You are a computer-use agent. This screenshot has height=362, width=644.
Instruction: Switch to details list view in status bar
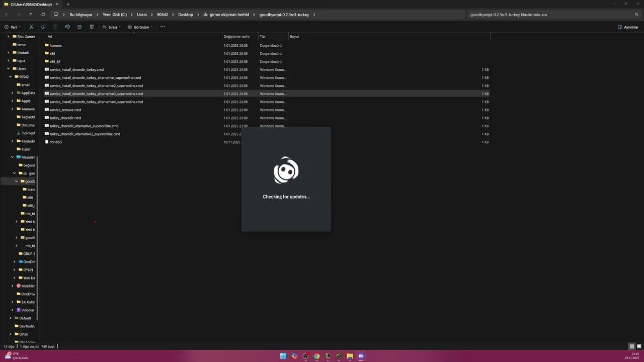pyautogui.click(x=632, y=346)
